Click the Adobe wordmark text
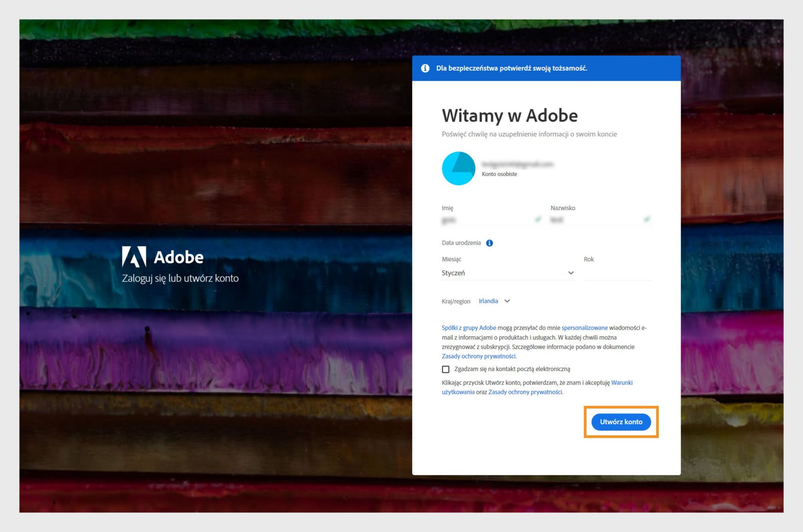Viewport: 803px width, 532px height. point(179,257)
